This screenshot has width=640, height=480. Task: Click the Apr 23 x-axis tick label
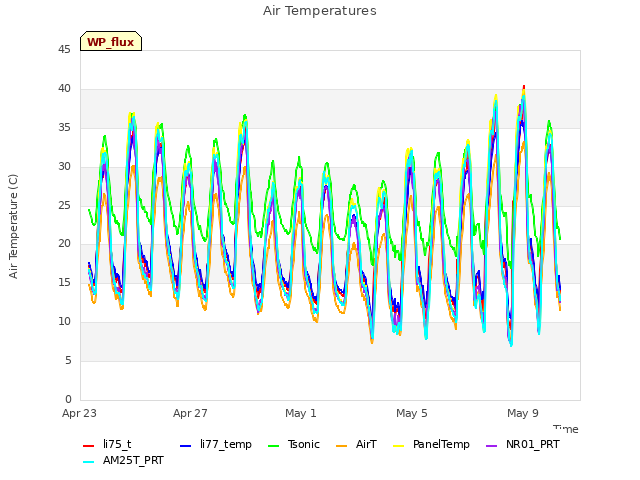[79, 413]
